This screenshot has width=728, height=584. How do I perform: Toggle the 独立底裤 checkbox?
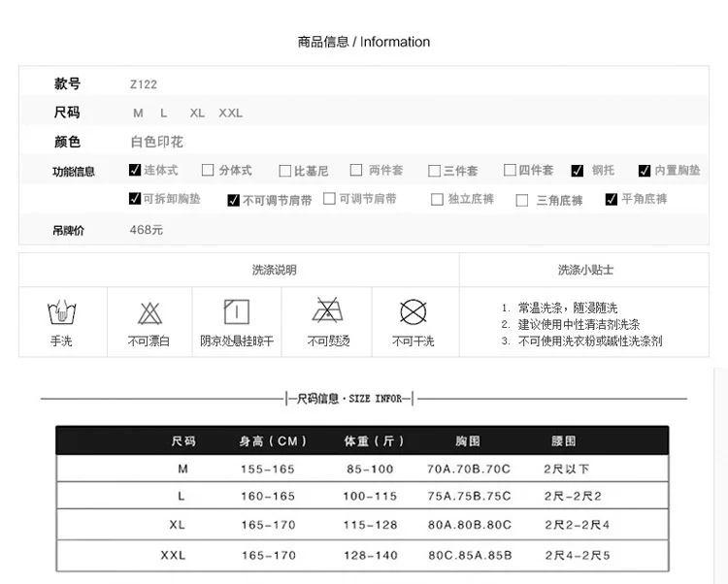[437, 200]
